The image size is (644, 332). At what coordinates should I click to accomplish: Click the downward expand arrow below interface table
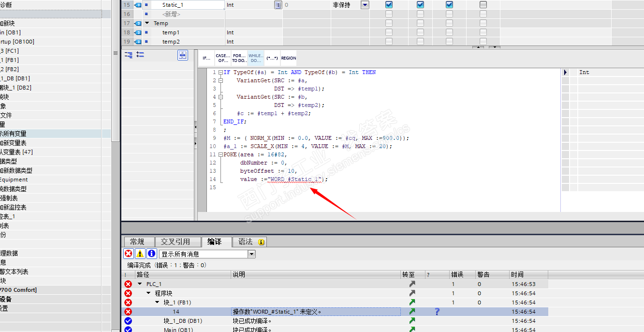(494, 47)
